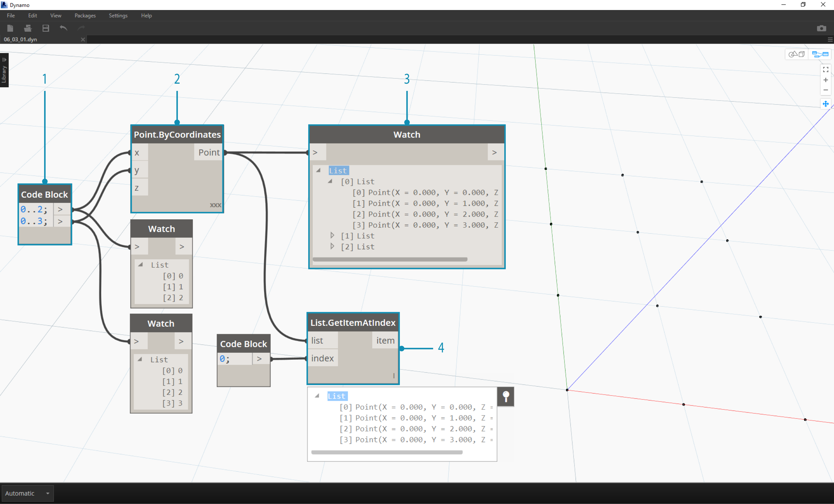This screenshot has height=504, width=834.
Task: Click the lacing indicator on List.GetItemAtIndex
Action: coord(394,375)
